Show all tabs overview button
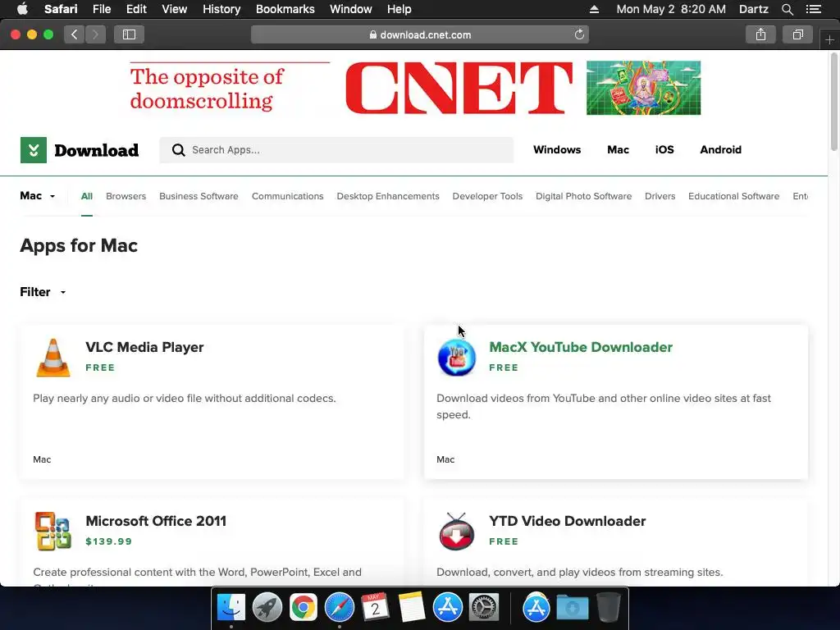 (797, 34)
